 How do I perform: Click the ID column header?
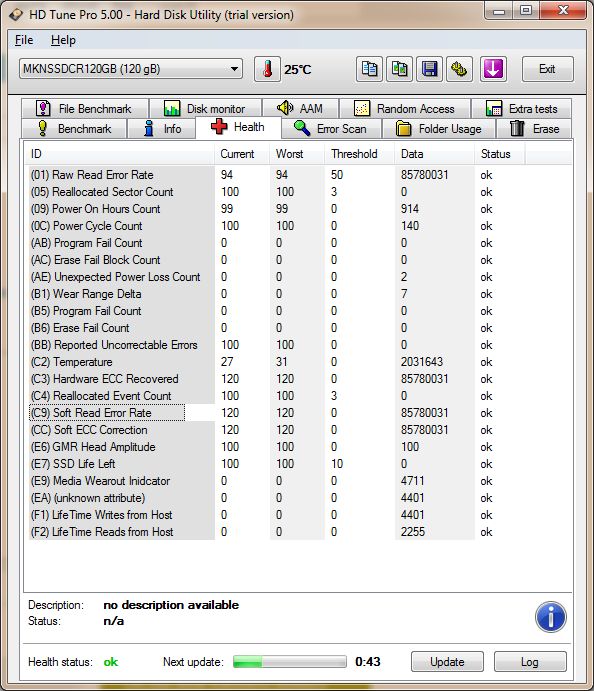(x=119, y=154)
